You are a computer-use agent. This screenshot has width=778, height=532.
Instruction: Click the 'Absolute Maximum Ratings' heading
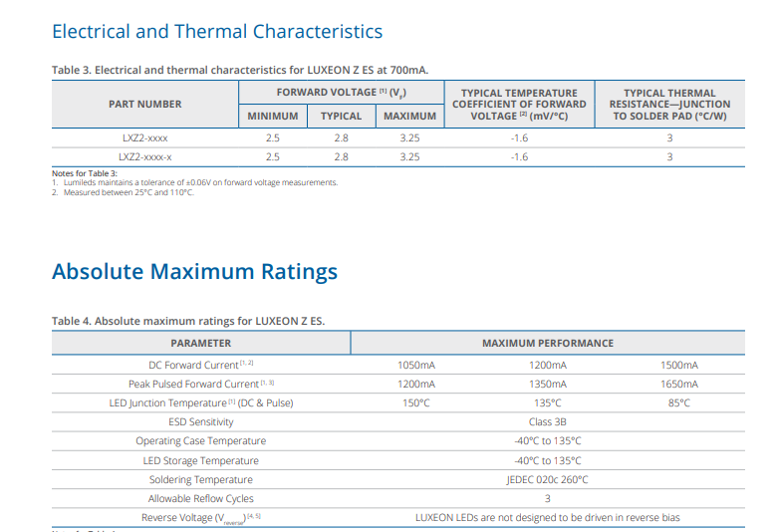[195, 272]
